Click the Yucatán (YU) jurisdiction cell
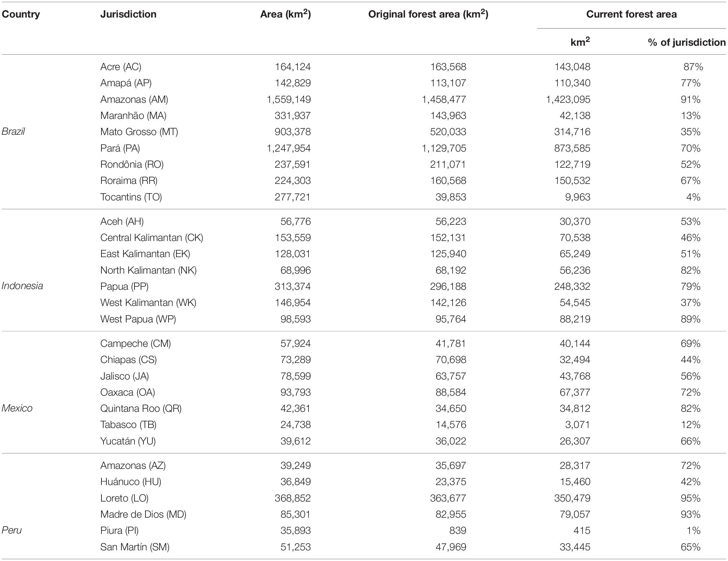728x561 pixels. coord(128,441)
